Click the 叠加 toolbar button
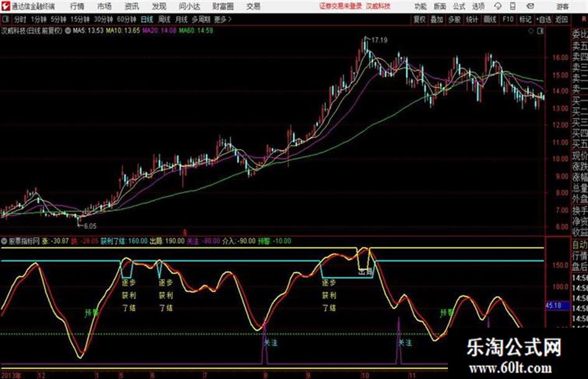Screen dimensions: 588x379 pyautogui.click(x=437, y=19)
